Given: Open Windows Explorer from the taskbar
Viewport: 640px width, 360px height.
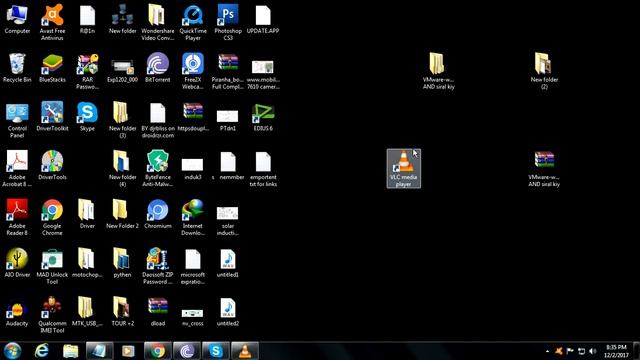Looking at the screenshot, I should 71,351.
